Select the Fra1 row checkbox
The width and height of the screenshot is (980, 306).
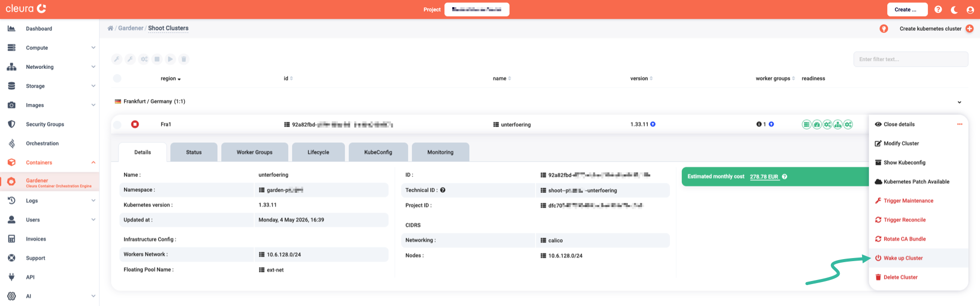click(x=117, y=124)
